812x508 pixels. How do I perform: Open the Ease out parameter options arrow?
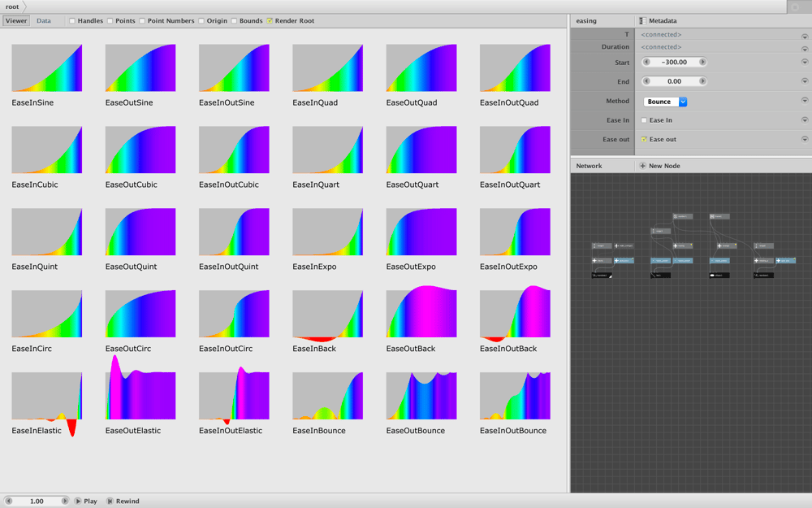pyautogui.click(x=804, y=139)
